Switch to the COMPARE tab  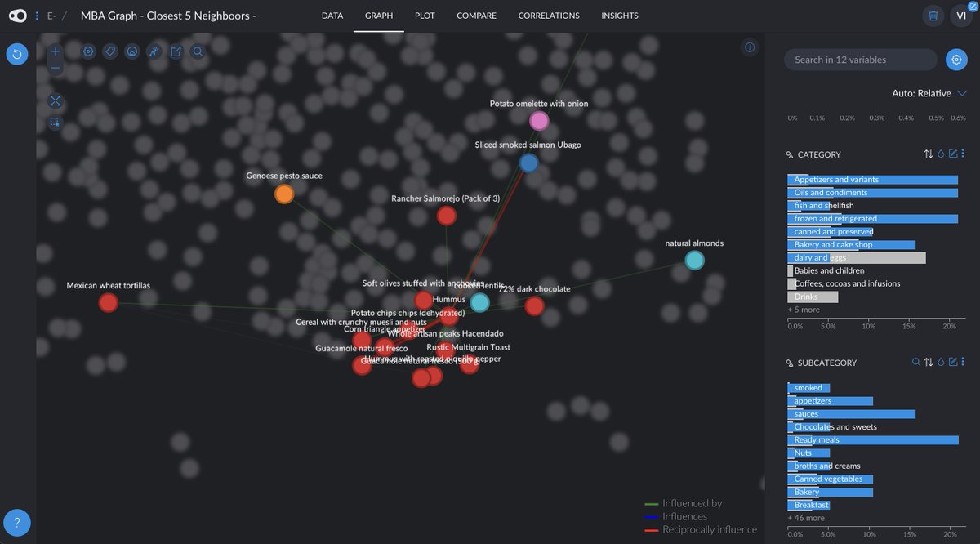point(477,16)
